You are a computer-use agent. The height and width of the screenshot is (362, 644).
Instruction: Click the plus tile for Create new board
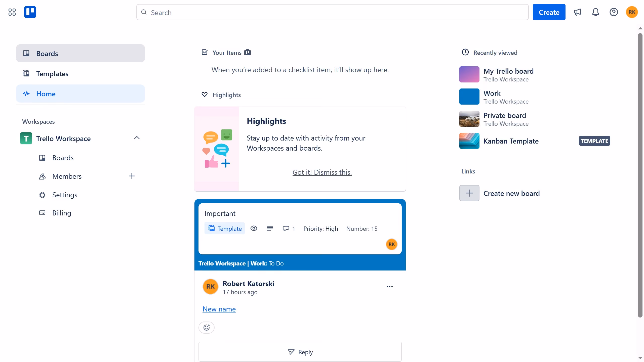(x=469, y=193)
